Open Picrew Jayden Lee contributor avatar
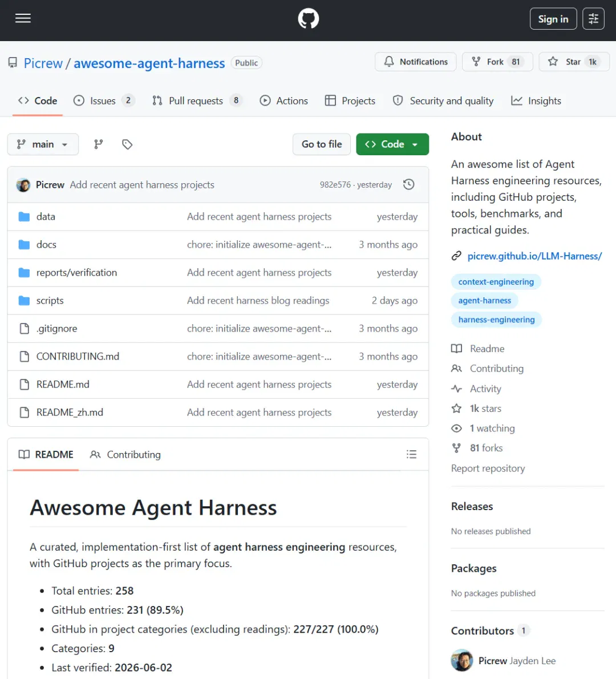The height and width of the screenshot is (679, 616). (x=462, y=660)
